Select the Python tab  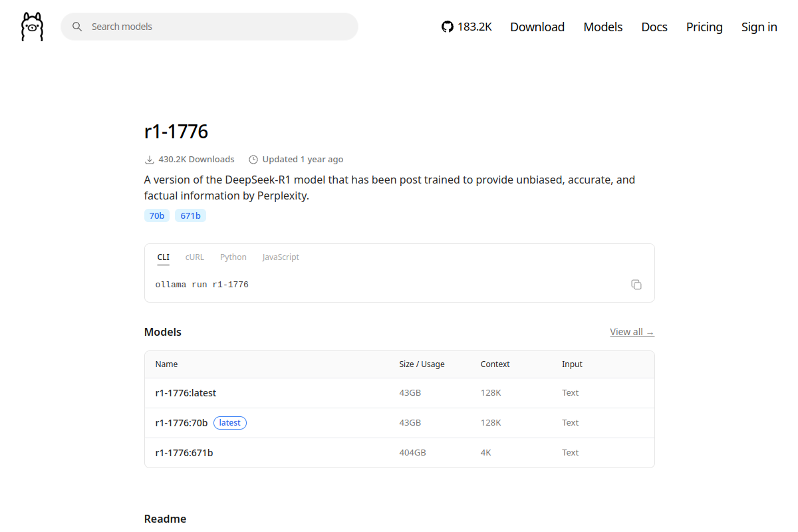tap(233, 257)
